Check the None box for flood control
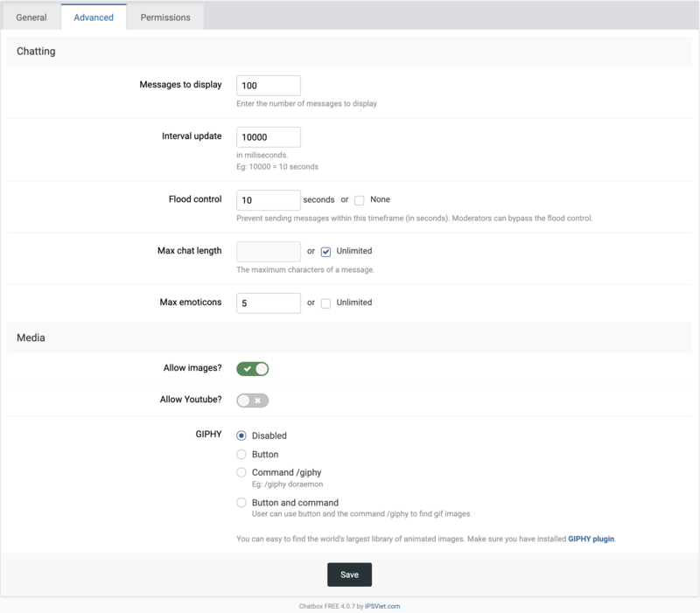This screenshot has width=700, height=613. (360, 200)
